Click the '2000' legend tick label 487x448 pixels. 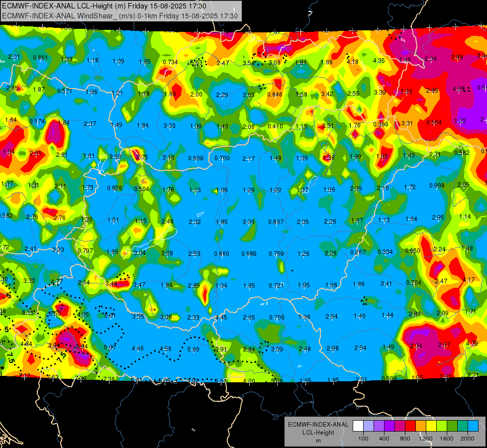[468, 439]
